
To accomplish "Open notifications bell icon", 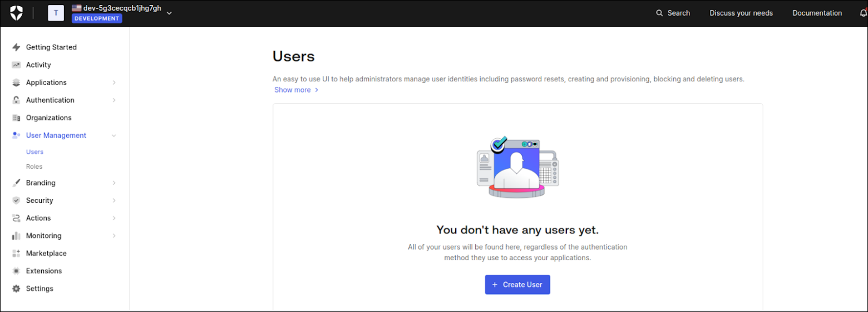I will (x=863, y=13).
